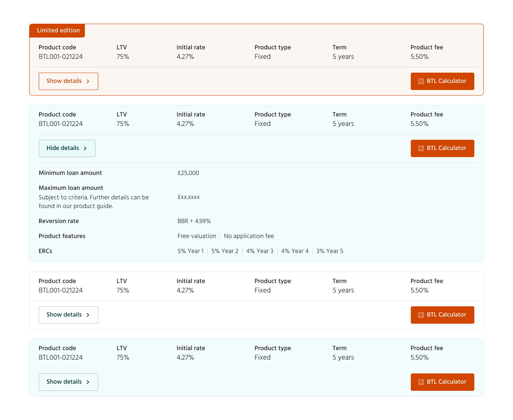Viewport: 513px width, 420px height.
Task: Open BTL Calculator in the expanded product card
Action: 442,148
